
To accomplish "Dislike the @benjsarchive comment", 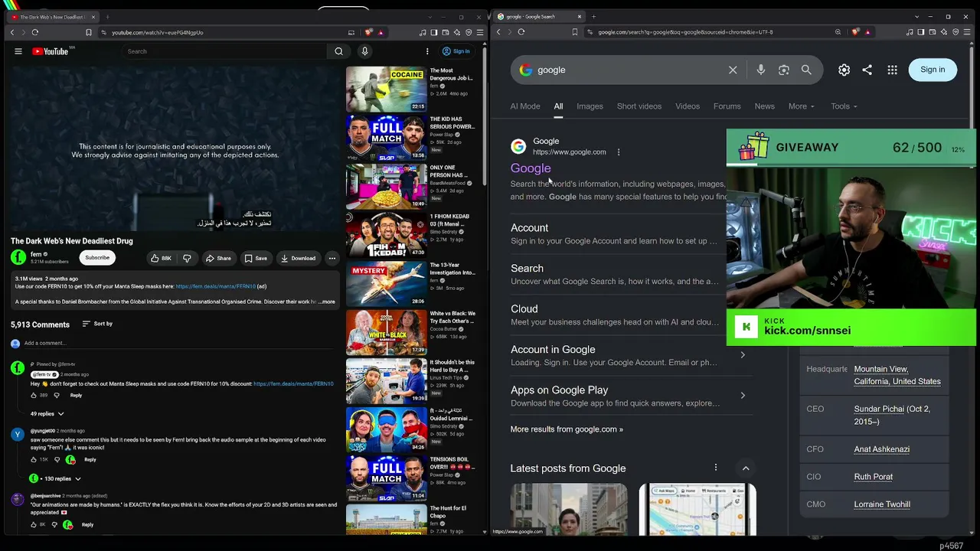I will (54, 525).
